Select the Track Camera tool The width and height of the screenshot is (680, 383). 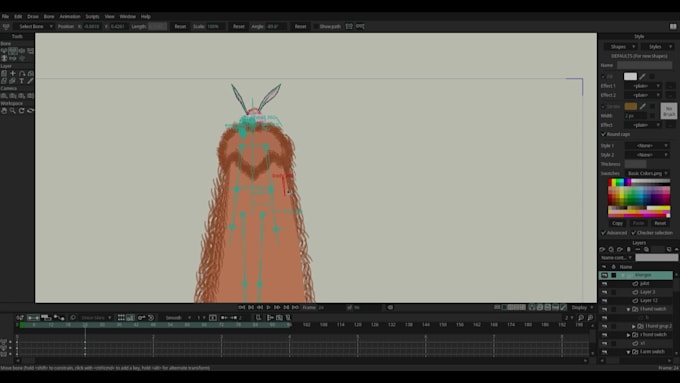[x=4, y=95]
